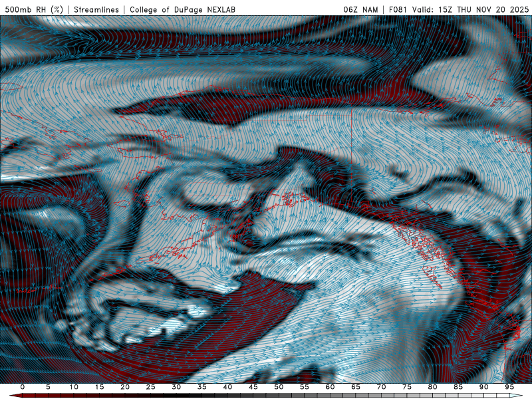This screenshot has height=399, width=532.
Task: Click the 10 label on the color scale
Action: [x=74, y=387]
